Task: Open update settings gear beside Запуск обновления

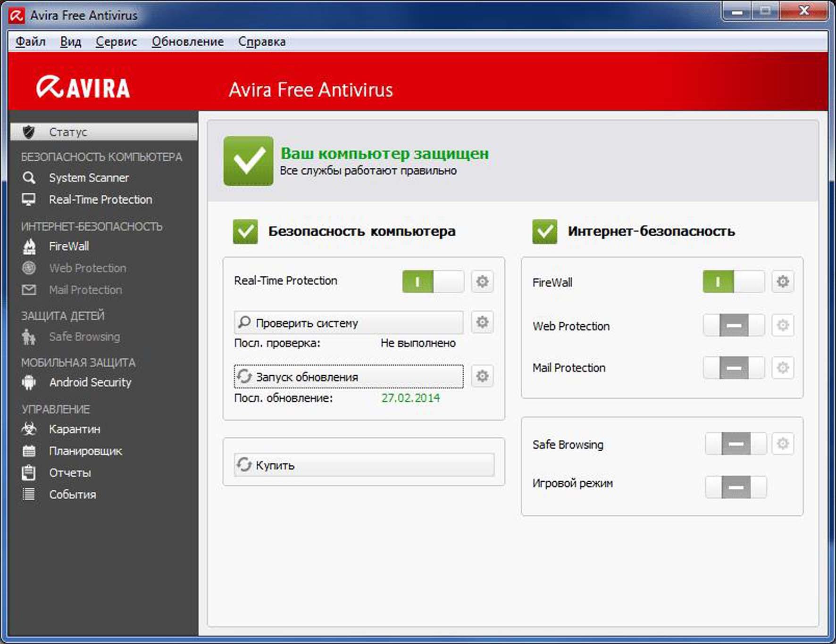Action: [482, 376]
